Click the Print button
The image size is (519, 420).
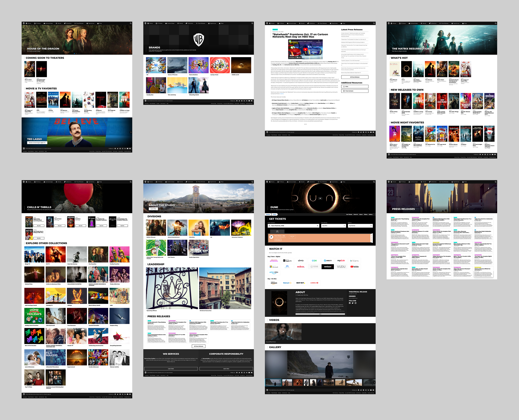(355, 86)
